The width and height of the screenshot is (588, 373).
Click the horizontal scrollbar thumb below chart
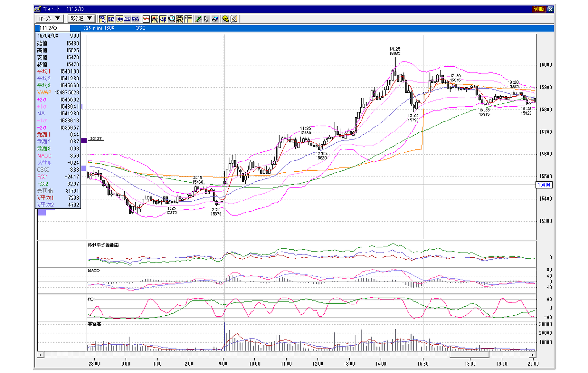coord(469,355)
